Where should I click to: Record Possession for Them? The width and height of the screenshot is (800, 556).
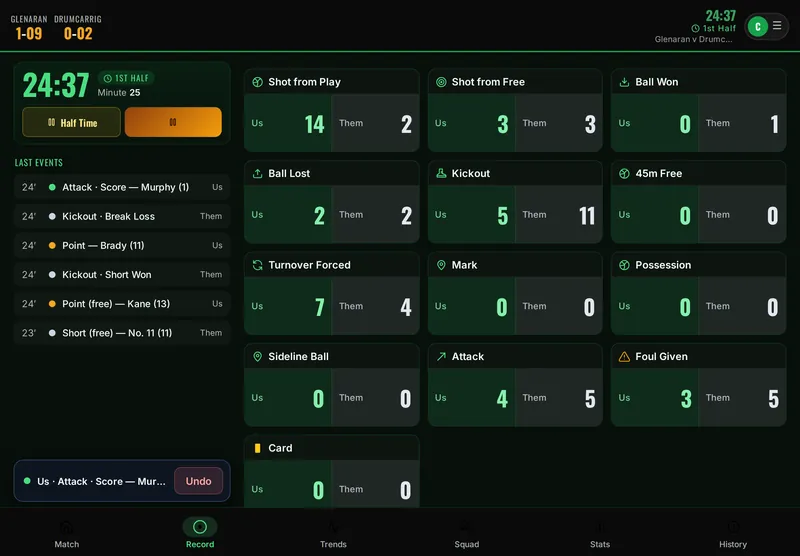[x=742, y=306]
